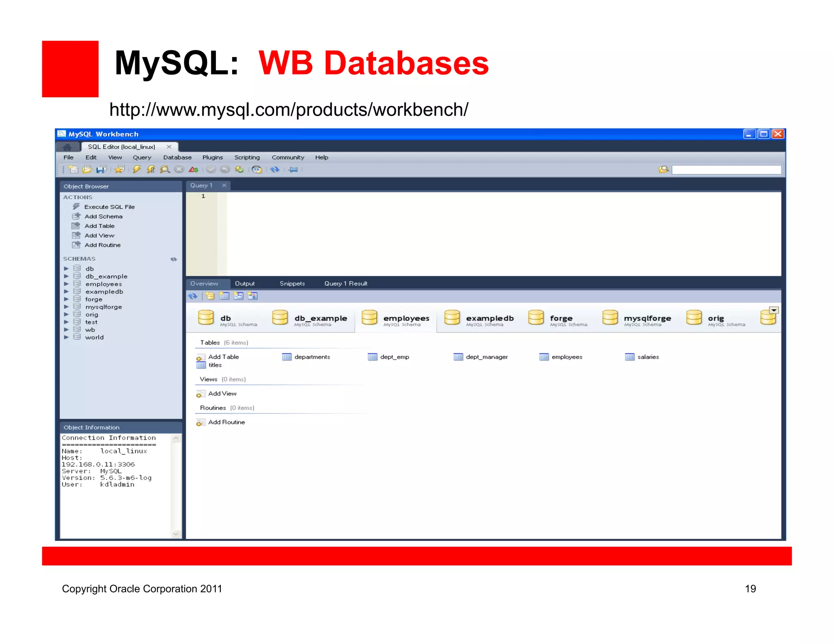Toggle the auto-commit mode icon
Image resolution: width=834 pixels, height=644 pixels.
pos(239,169)
